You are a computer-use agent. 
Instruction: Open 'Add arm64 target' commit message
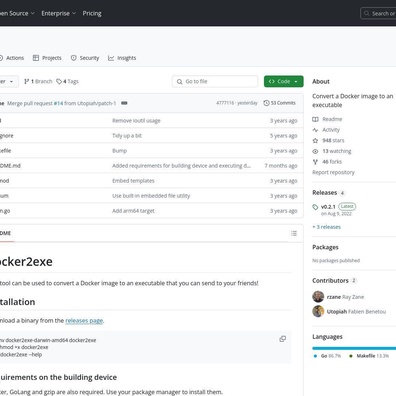[133, 211]
